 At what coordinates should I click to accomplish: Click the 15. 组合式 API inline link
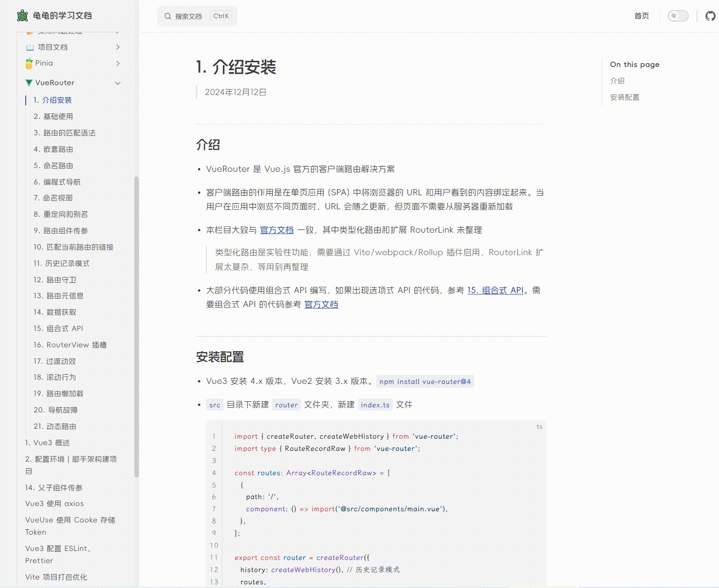[495, 290]
